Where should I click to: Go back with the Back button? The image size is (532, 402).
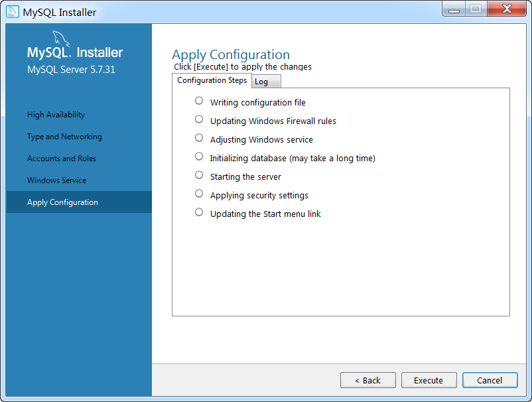coord(367,380)
